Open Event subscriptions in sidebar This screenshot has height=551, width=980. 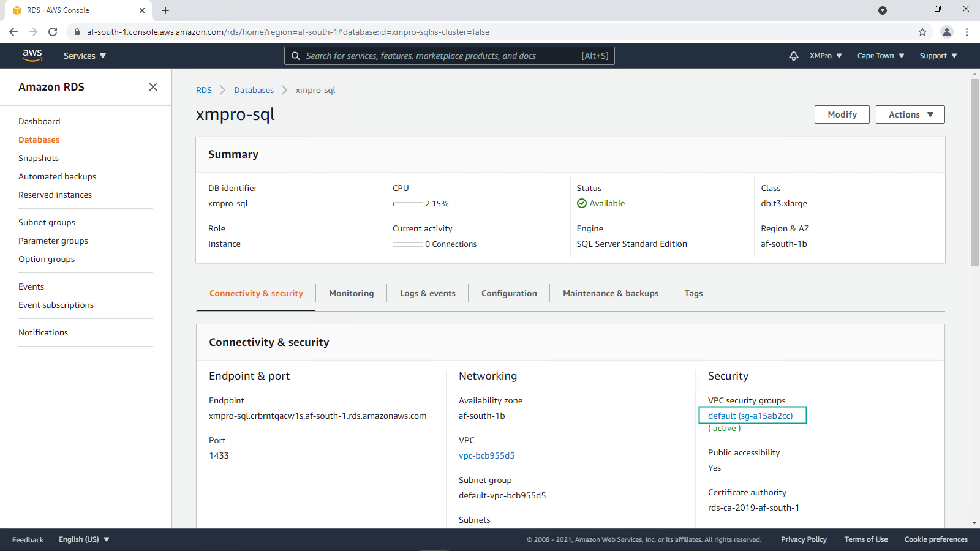coord(56,305)
